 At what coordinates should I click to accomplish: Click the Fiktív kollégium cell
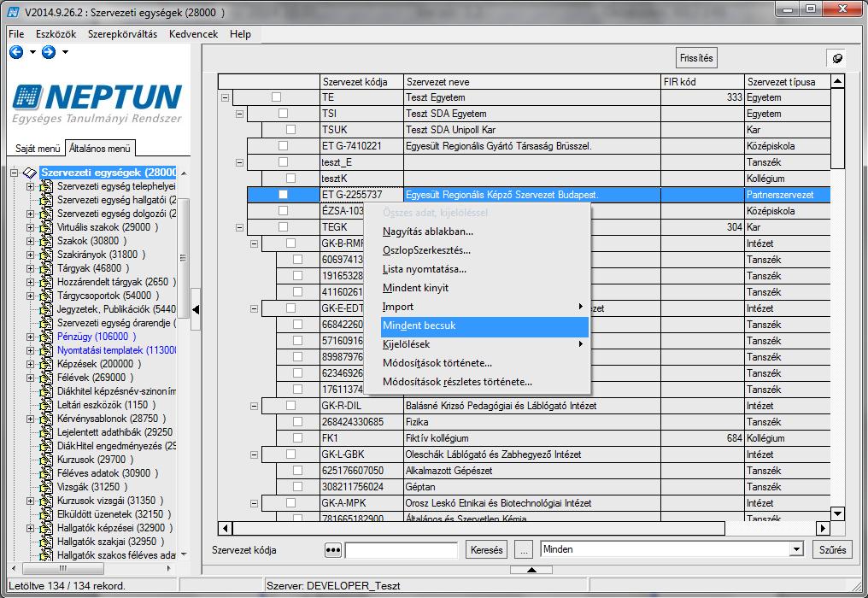(x=532, y=438)
